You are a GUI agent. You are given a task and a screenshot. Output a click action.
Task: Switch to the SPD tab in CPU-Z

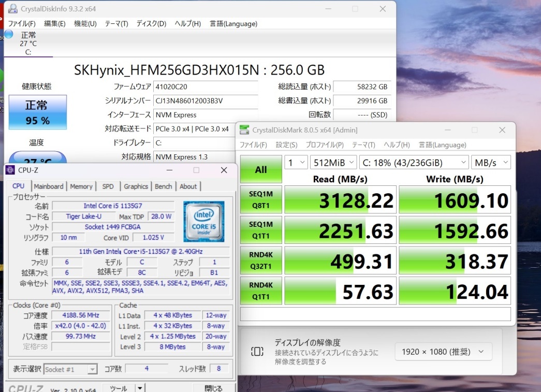coord(108,186)
